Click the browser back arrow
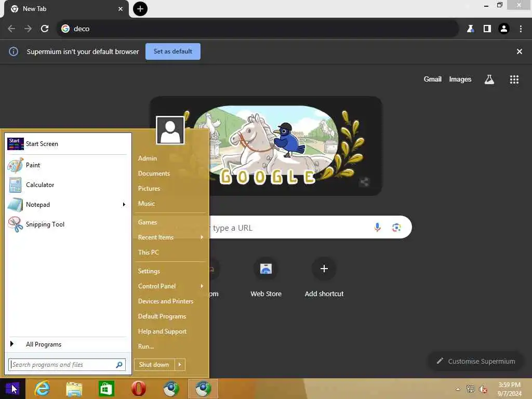The width and height of the screenshot is (532, 399). [11, 29]
